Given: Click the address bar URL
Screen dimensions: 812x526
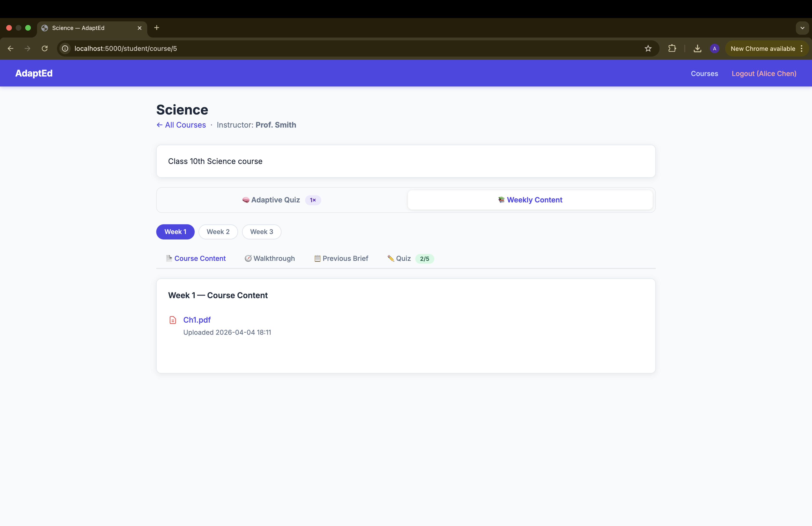Looking at the screenshot, I should click(x=126, y=48).
